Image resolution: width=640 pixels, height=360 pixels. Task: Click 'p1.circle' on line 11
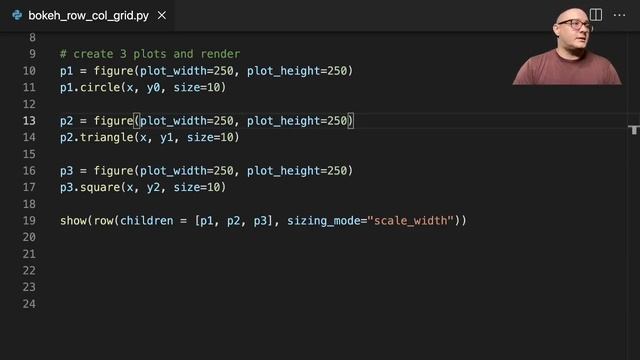[90, 87]
